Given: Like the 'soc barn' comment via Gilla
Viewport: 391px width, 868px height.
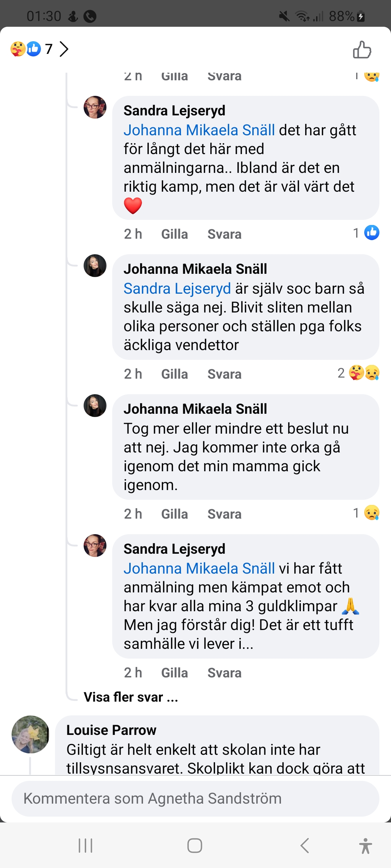Looking at the screenshot, I should [175, 374].
